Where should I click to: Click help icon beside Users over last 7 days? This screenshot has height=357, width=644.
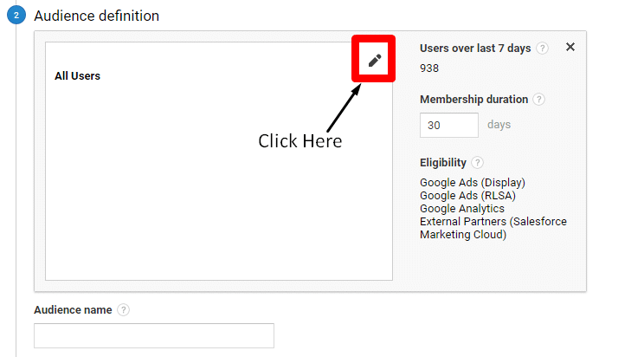pyautogui.click(x=542, y=49)
